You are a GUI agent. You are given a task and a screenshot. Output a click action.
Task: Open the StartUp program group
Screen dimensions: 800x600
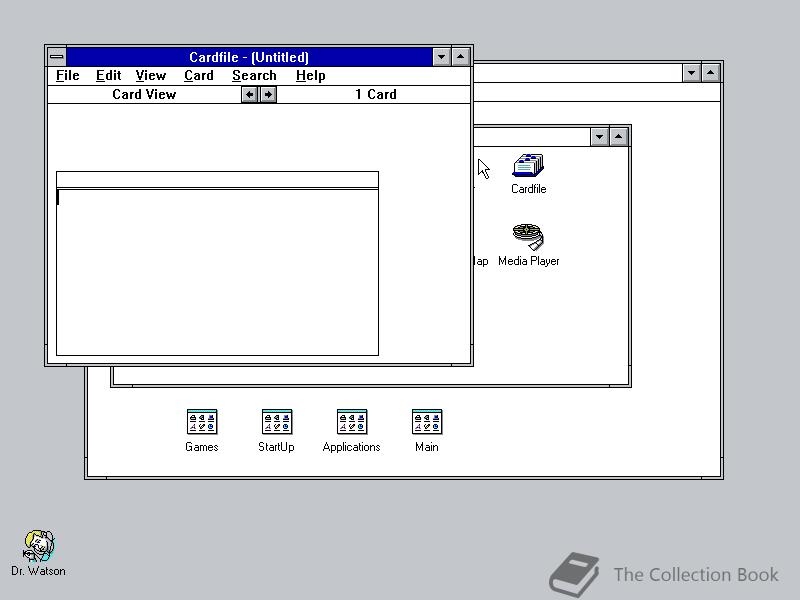277,431
